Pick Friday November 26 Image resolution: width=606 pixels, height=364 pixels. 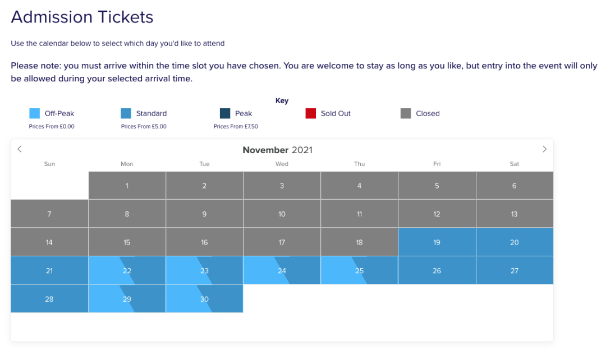[437, 270]
